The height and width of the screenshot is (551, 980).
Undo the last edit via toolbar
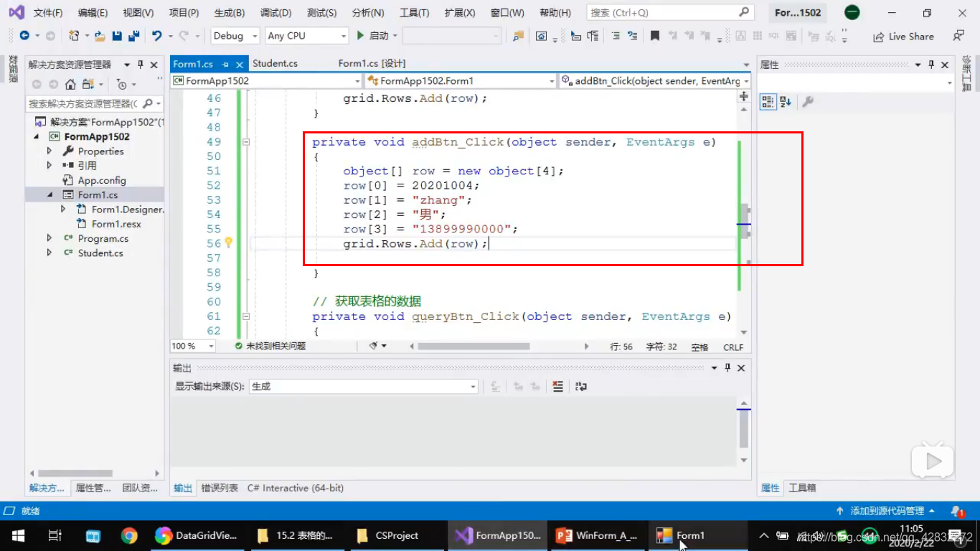click(x=156, y=36)
